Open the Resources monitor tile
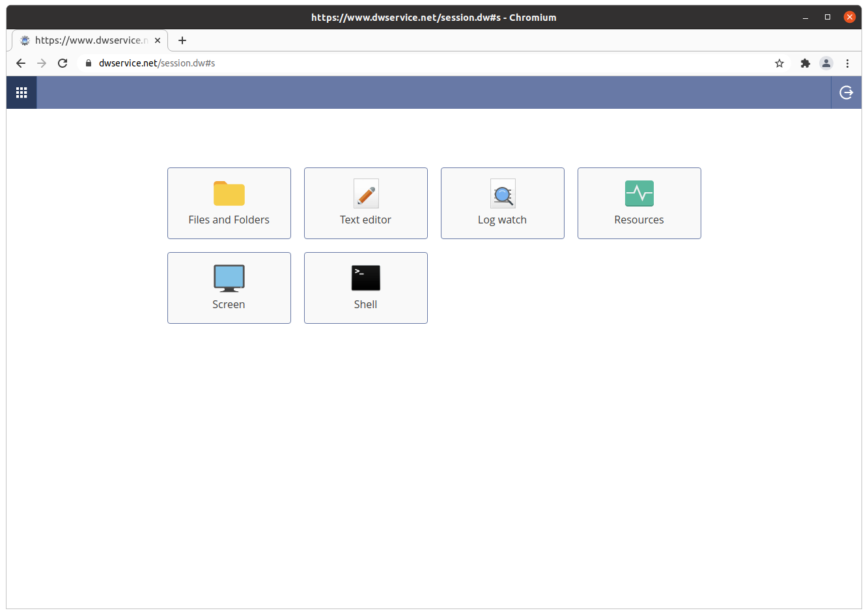The width and height of the screenshot is (868, 615). click(x=639, y=203)
